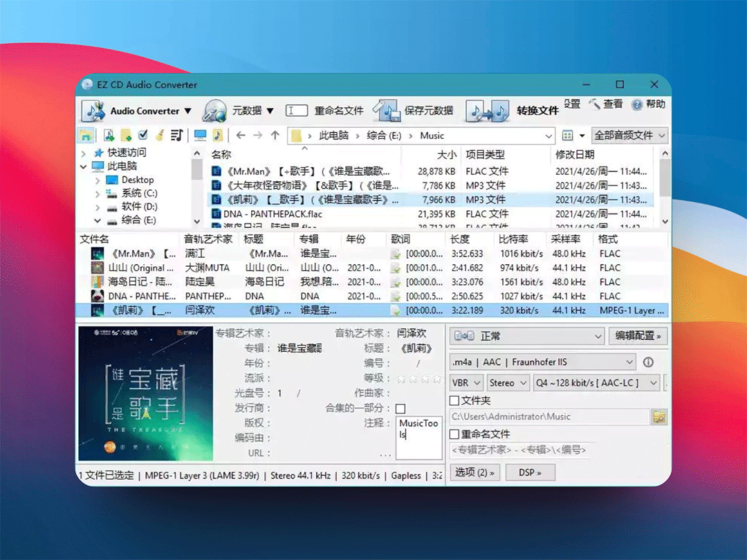Collapse the 此电脑 tree node
Viewport: 747px width, 560px height.
(x=84, y=167)
